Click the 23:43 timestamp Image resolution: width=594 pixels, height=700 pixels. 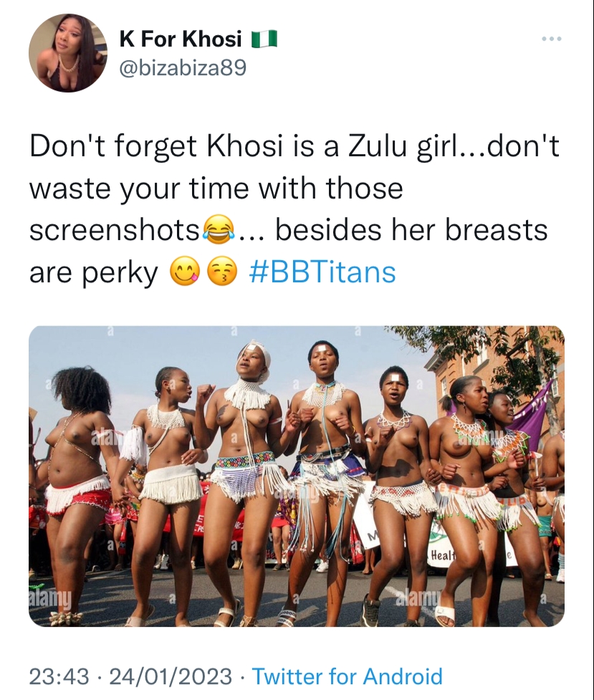click(x=59, y=676)
